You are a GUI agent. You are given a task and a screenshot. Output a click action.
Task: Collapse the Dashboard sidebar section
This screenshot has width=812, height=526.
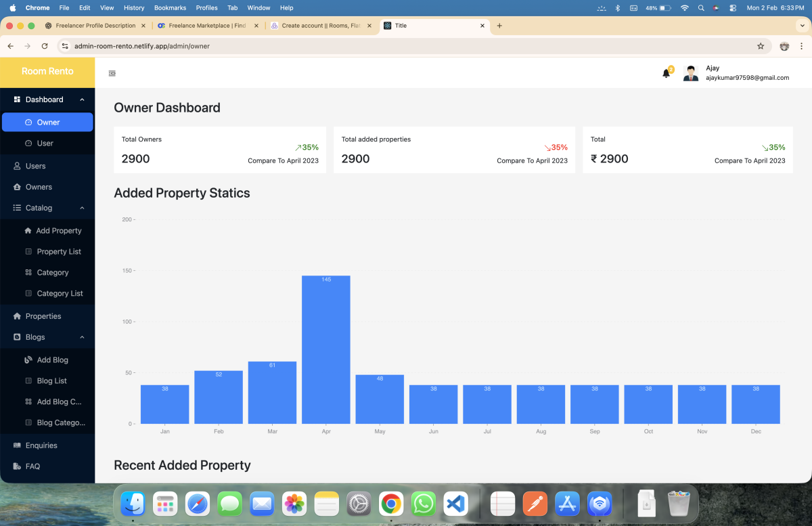pyautogui.click(x=82, y=100)
